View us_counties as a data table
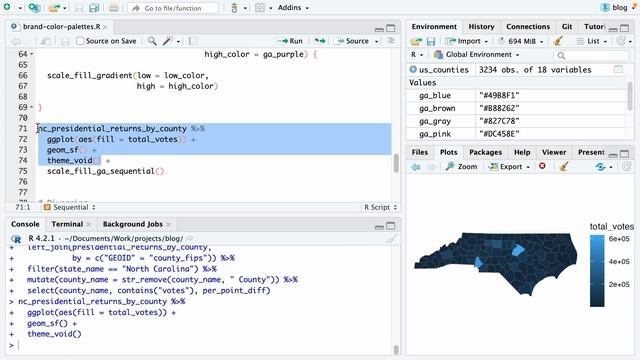640x360 pixels. pyautogui.click(x=618, y=69)
